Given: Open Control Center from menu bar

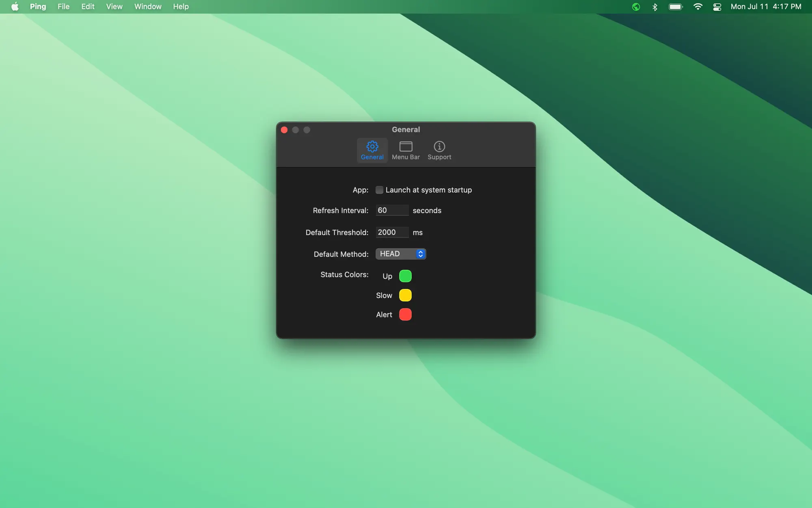Looking at the screenshot, I should click(717, 7).
